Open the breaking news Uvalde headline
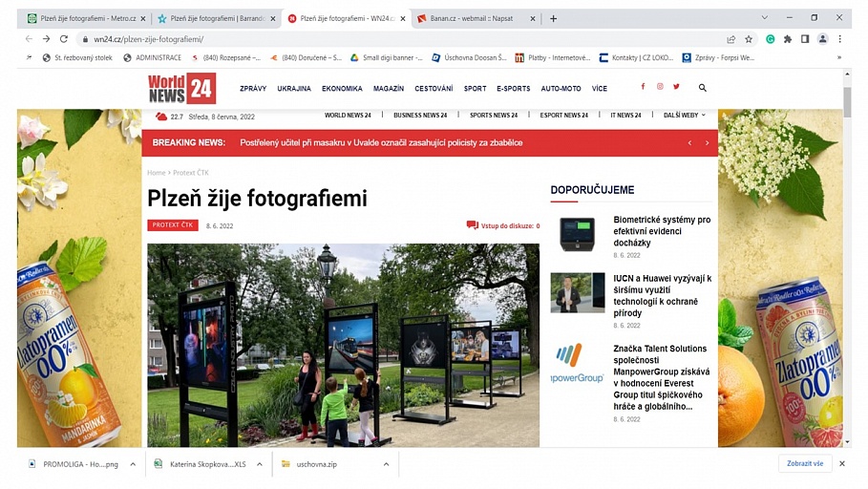 click(x=381, y=143)
